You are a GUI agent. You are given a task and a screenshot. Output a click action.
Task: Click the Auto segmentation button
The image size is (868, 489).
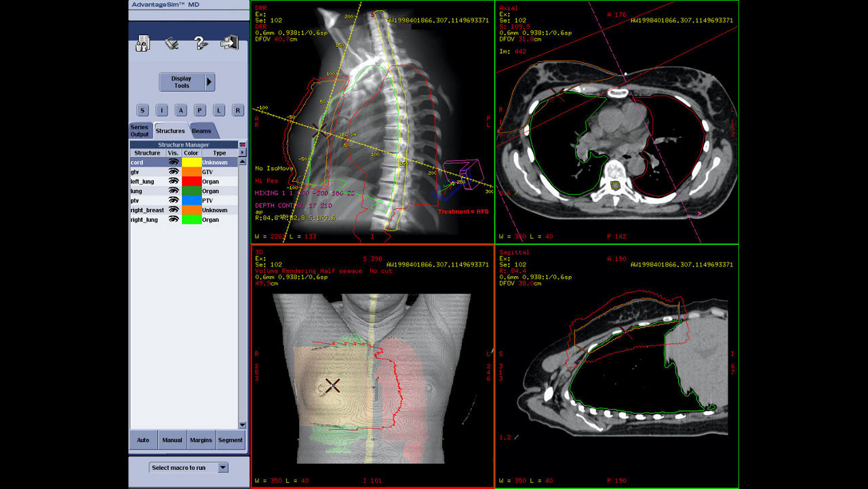[x=143, y=440]
